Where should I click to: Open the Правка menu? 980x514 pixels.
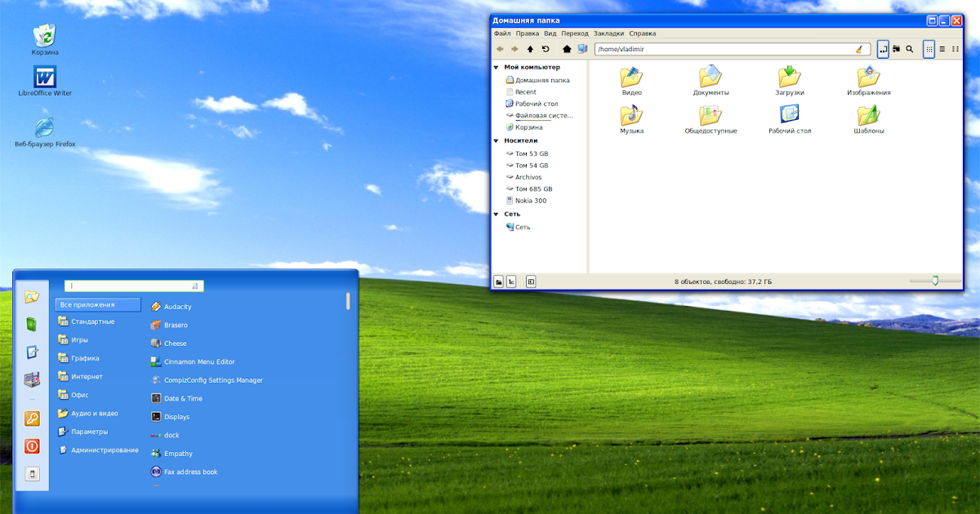coord(527,33)
